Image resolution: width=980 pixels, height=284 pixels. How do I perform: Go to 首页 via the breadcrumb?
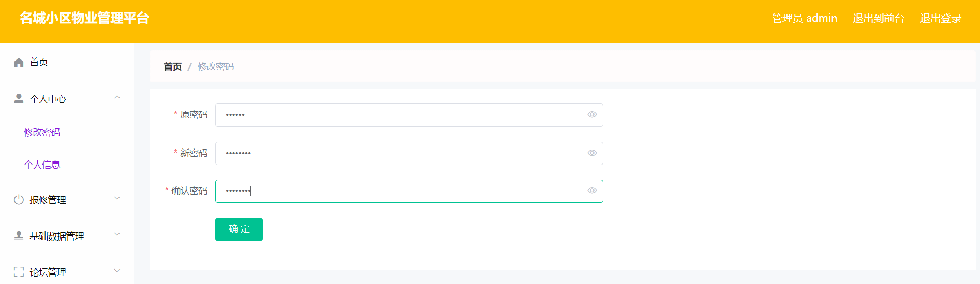[x=173, y=67]
